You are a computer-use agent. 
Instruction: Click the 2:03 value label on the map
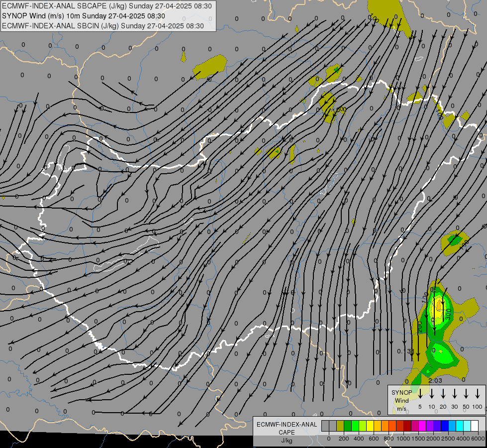(x=435, y=380)
